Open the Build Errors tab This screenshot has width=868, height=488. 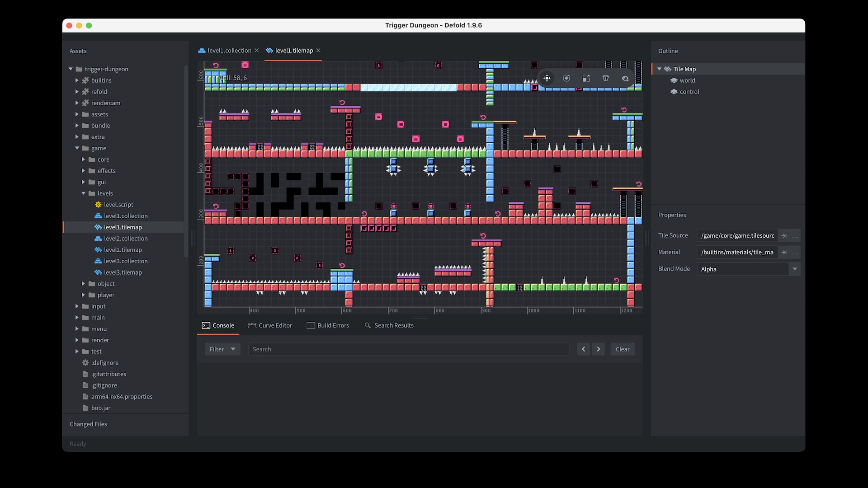click(x=328, y=325)
